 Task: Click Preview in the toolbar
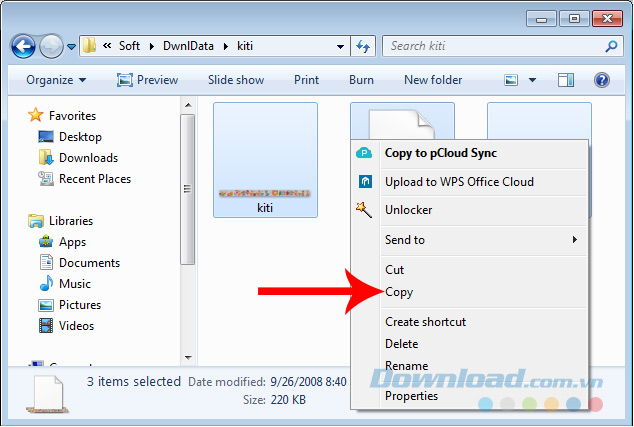147,80
